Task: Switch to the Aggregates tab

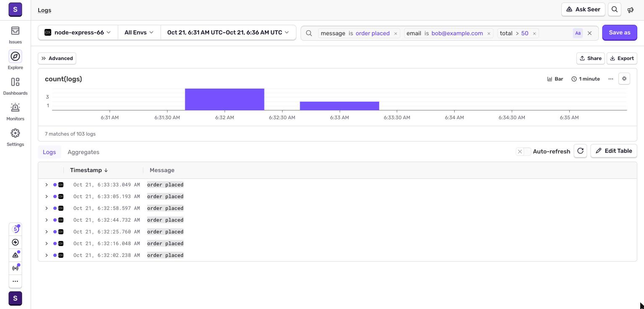Action: pyautogui.click(x=84, y=152)
